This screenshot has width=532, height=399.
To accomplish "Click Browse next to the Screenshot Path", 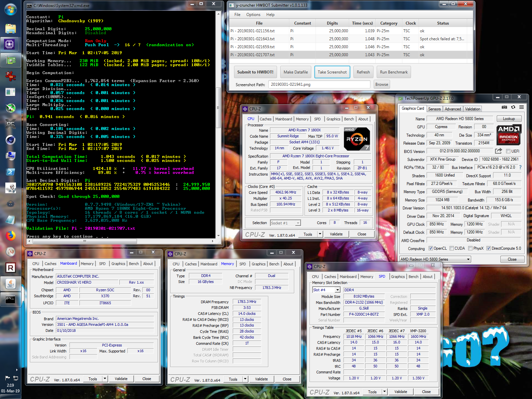I will click(382, 84).
